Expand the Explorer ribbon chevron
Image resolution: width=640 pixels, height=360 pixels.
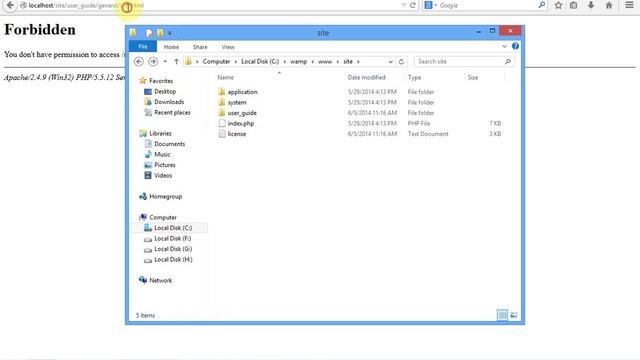tap(504, 47)
